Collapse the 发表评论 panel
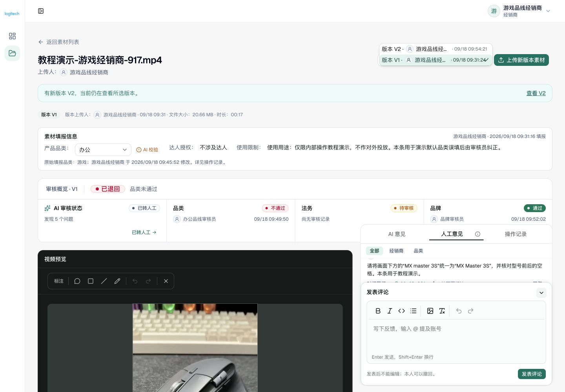The height and width of the screenshot is (392, 565). pyautogui.click(x=541, y=293)
